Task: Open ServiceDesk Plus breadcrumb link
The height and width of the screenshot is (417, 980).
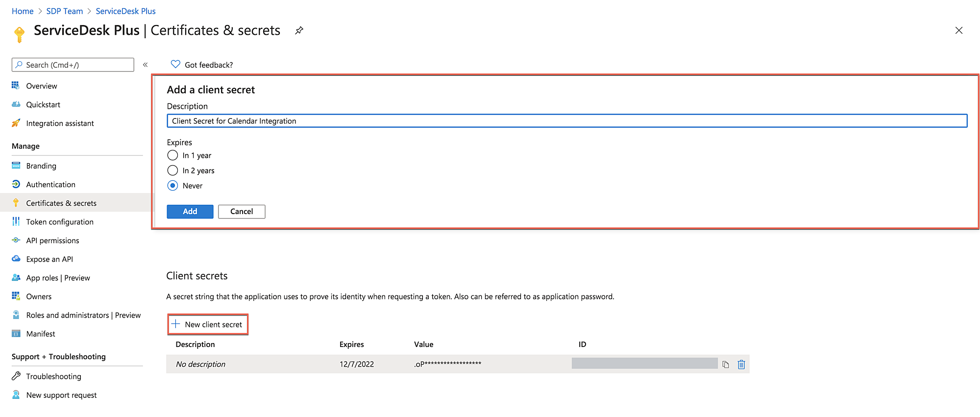Action: (x=125, y=11)
